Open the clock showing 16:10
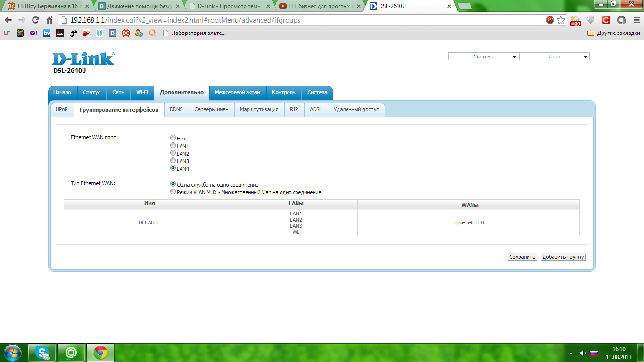This screenshot has width=644, height=362. [x=619, y=353]
